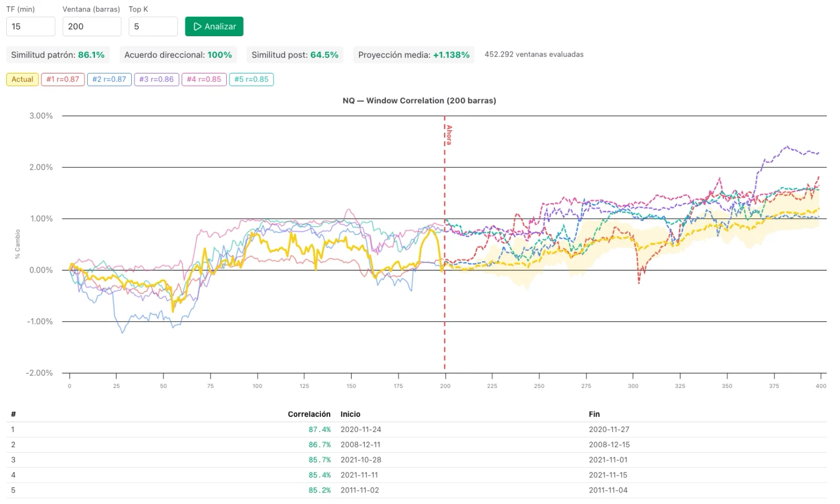Click the Similitud patrón 86.1% badge
The height and width of the screenshot is (504, 840).
[58, 55]
